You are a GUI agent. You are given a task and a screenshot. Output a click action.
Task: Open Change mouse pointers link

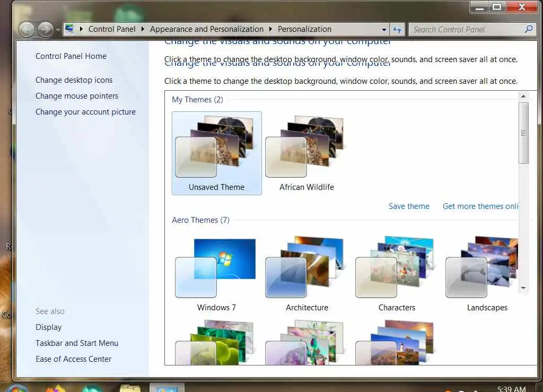tap(77, 96)
